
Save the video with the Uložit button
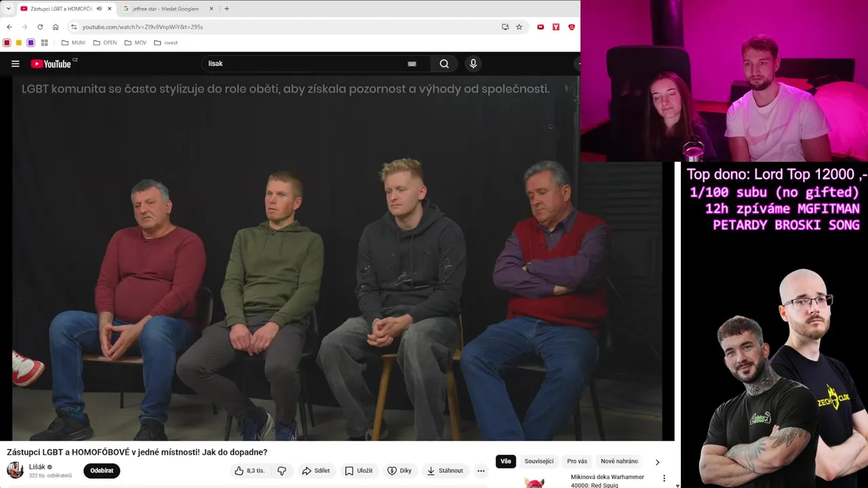pos(358,470)
